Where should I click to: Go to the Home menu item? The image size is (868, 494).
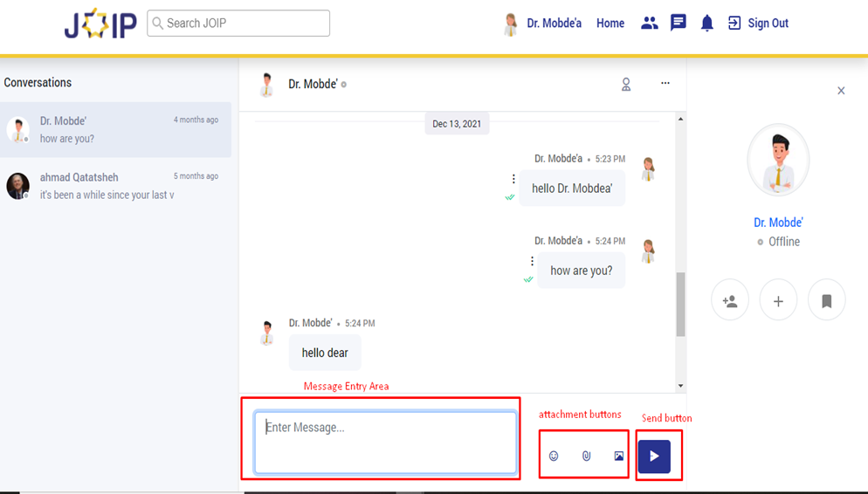coord(610,24)
